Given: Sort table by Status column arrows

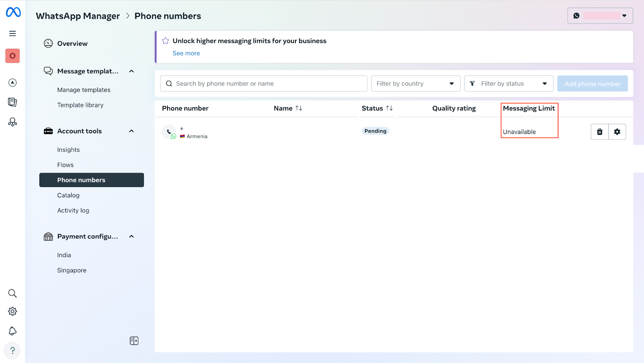Looking at the screenshot, I should (x=389, y=108).
